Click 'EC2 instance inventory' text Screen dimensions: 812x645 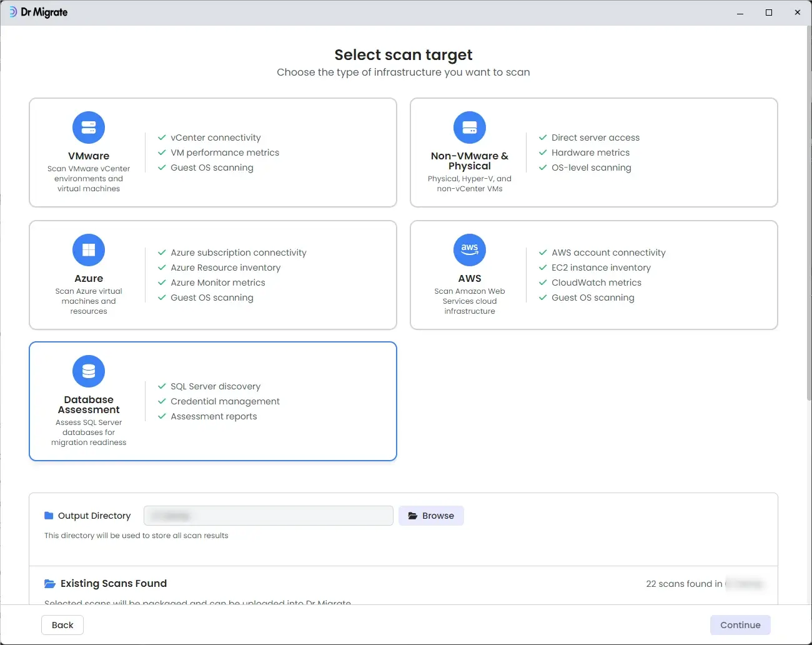601,267
